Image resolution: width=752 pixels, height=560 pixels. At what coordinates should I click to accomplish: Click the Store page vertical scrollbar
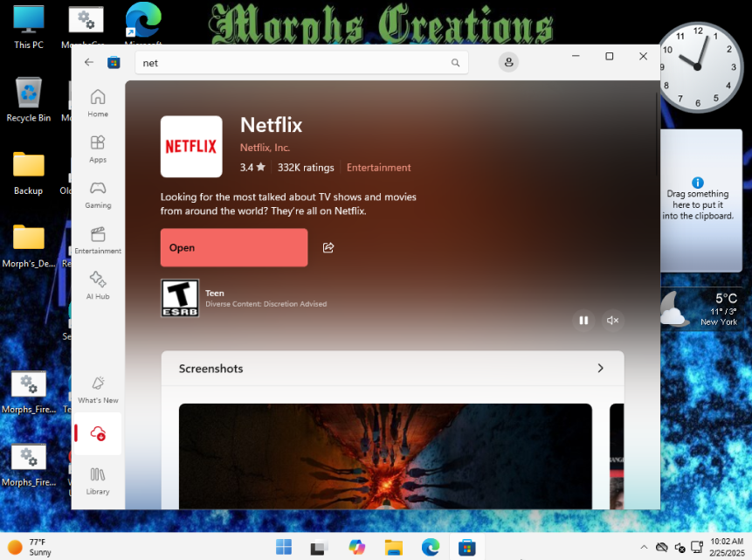click(657, 135)
